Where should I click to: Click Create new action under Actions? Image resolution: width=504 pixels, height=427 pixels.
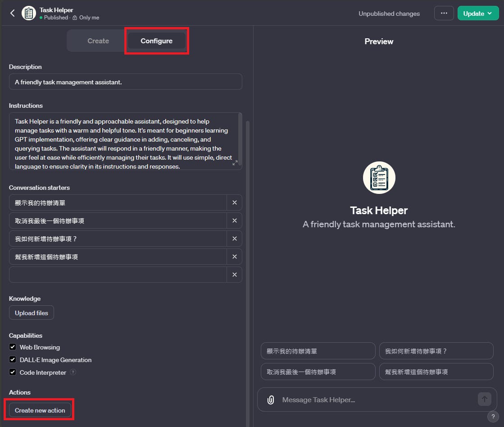click(x=39, y=409)
